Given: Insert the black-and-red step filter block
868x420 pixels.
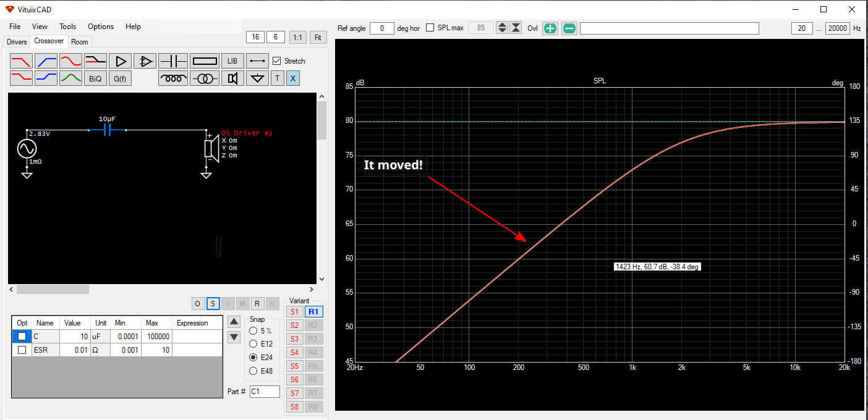Looking at the screenshot, I should coord(96,61).
